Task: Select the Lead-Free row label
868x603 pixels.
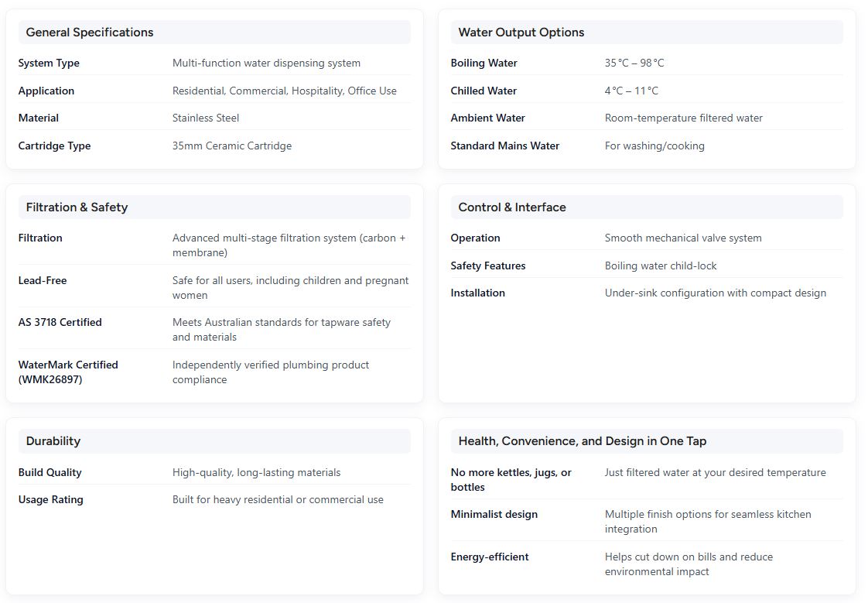Action: pyautogui.click(x=43, y=281)
